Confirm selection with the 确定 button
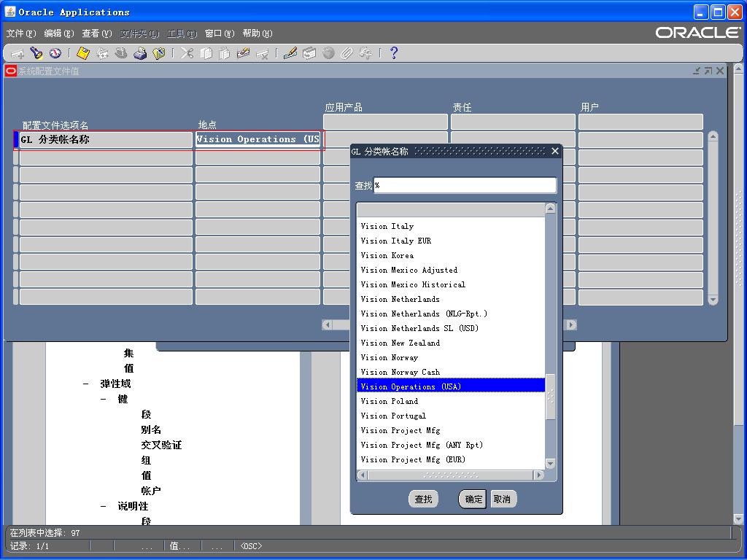 (x=473, y=499)
